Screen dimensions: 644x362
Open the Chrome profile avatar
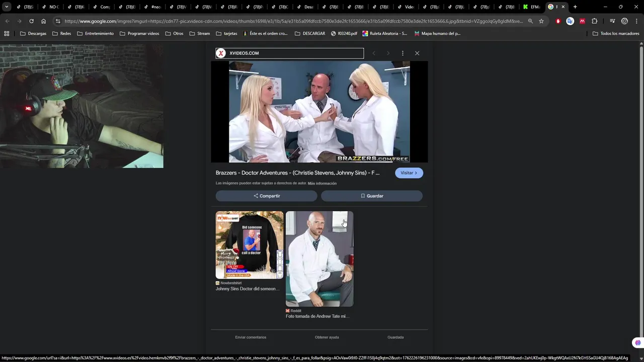click(x=624, y=21)
